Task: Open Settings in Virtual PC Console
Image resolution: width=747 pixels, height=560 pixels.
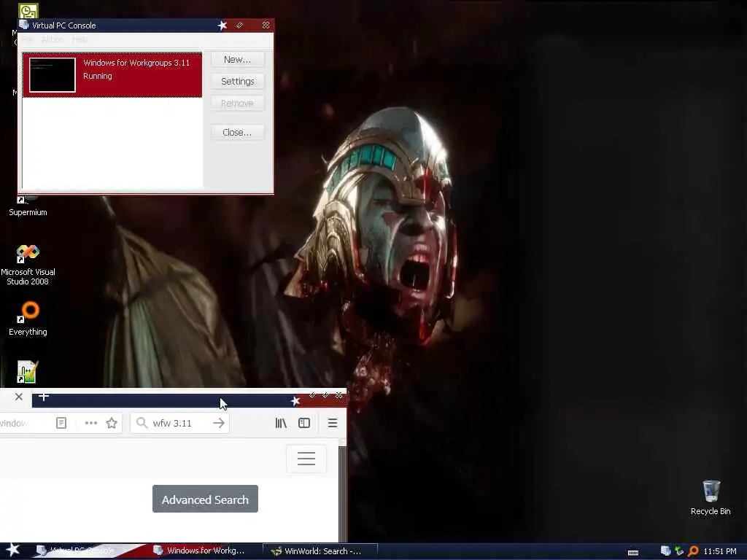Action: [x=237, y=82]
